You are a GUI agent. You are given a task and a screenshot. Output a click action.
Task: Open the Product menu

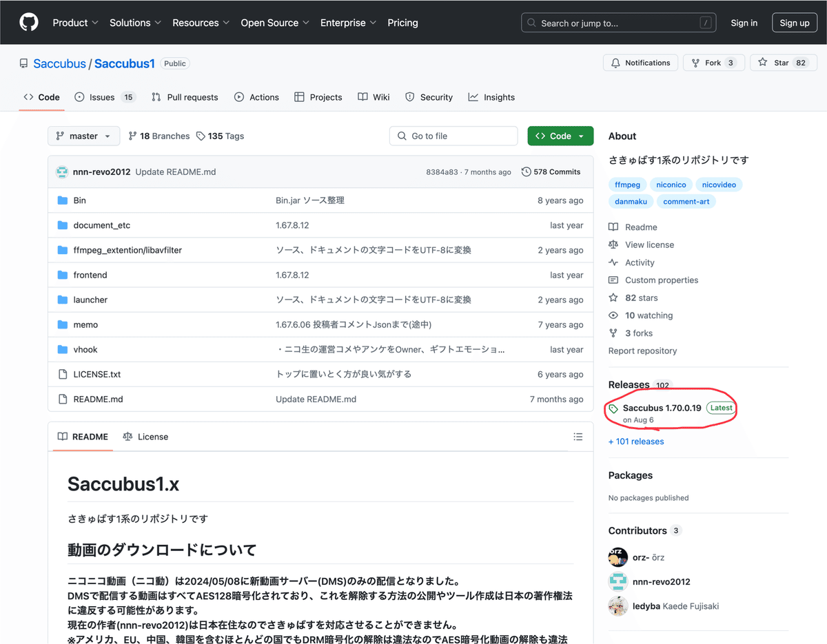click(75, 23)
